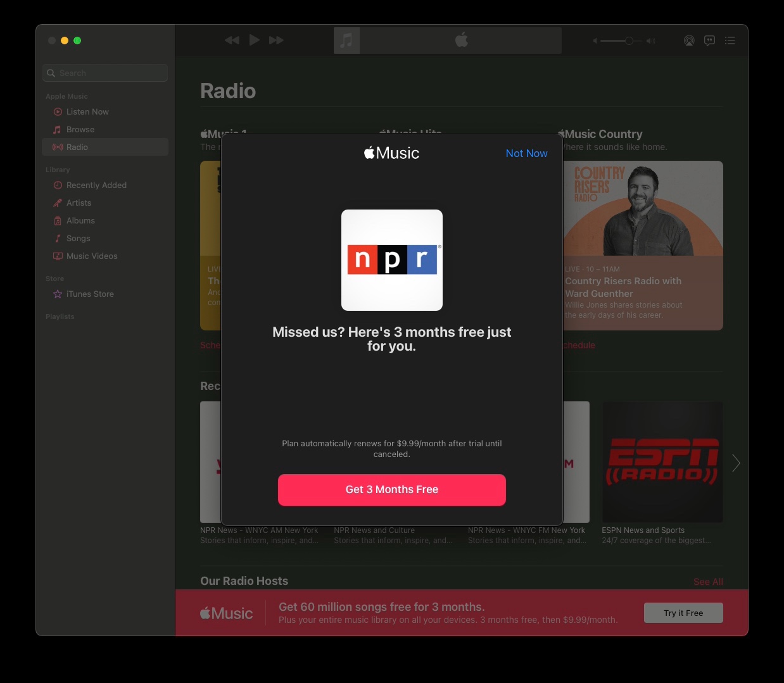Viewport: 784px width, 683px height.
Task: Click the previous track button
Action: click(232, 41)
